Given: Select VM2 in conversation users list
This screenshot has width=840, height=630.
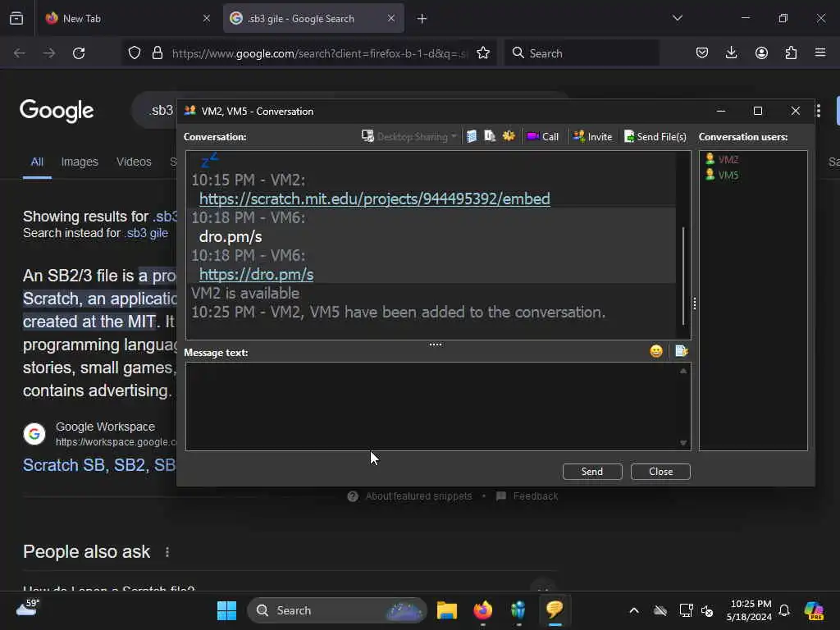Looking at the screenshot, I should pyautogui.click(x=722, y=159).
